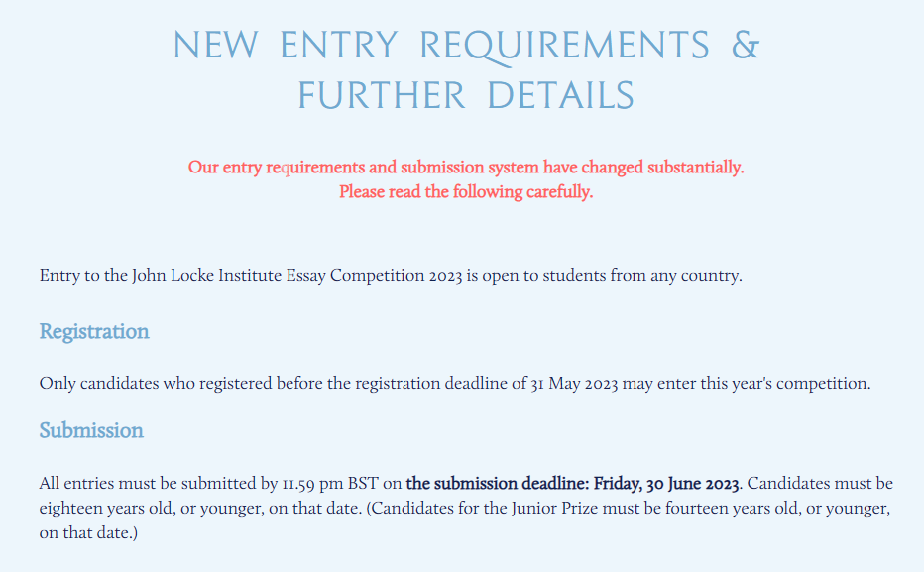Click the 'New Entry Requirements &' heading line

[466, 46]
